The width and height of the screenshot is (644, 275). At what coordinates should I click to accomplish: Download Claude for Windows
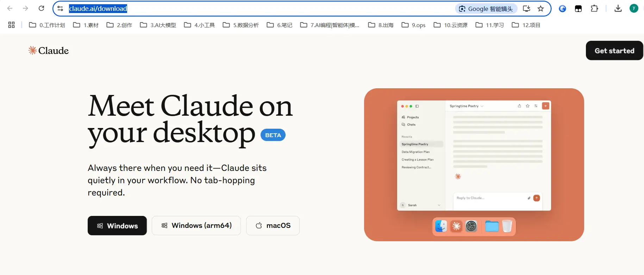point(117,225)
